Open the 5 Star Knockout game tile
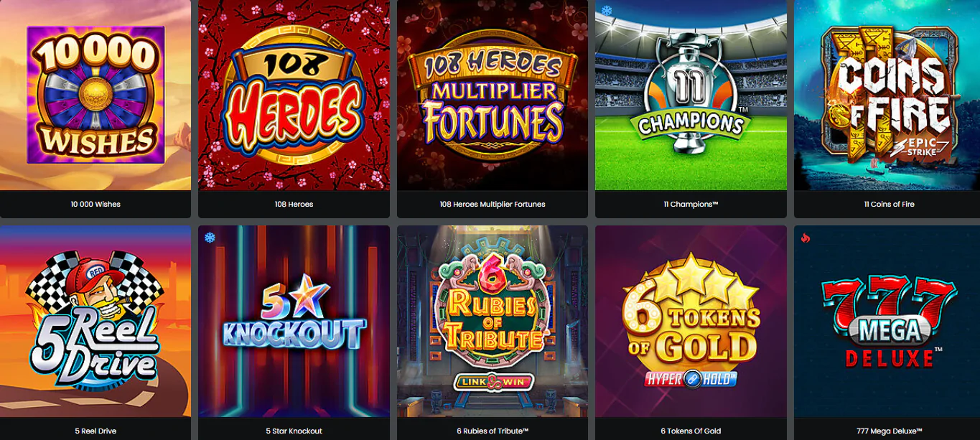 tap(294, 322)
